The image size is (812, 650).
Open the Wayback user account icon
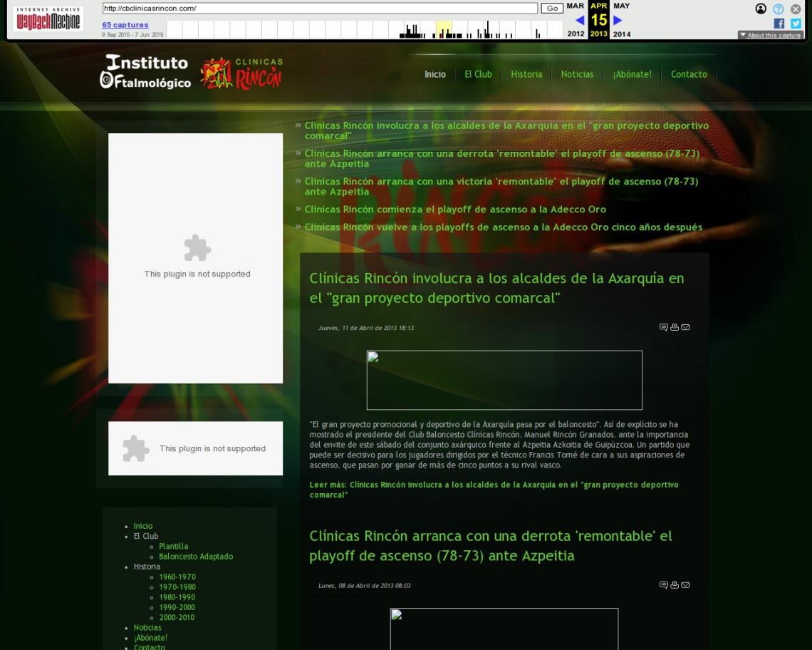pos(761,9)
